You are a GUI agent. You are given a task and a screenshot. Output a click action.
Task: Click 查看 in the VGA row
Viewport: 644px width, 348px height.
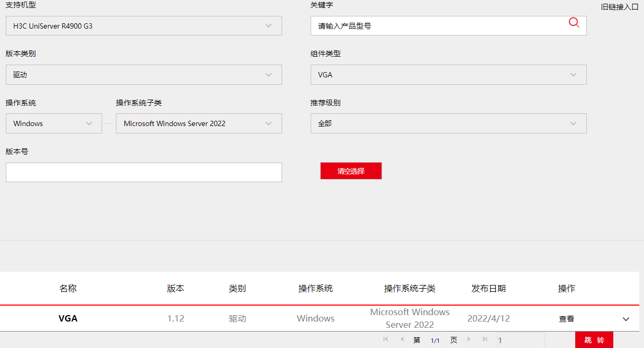pos(566,319)
